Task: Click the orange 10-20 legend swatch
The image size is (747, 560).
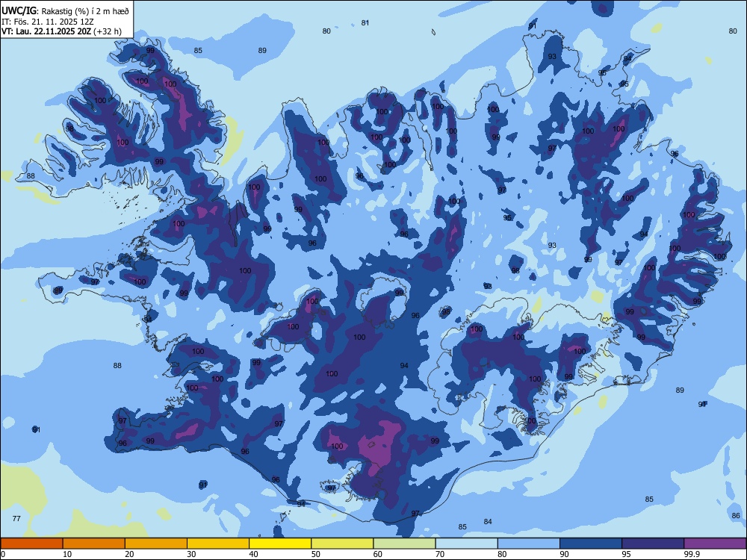Action: [94, 544]
